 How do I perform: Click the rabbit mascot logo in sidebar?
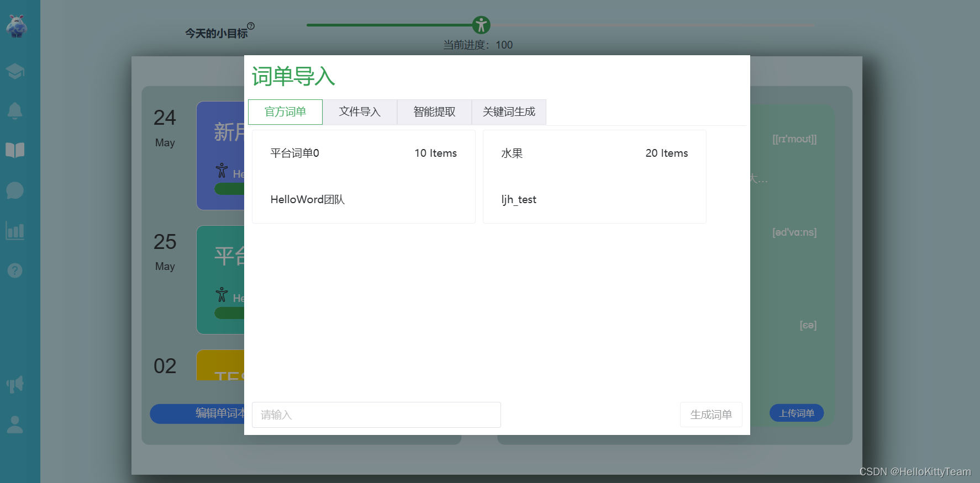point(17,26)
